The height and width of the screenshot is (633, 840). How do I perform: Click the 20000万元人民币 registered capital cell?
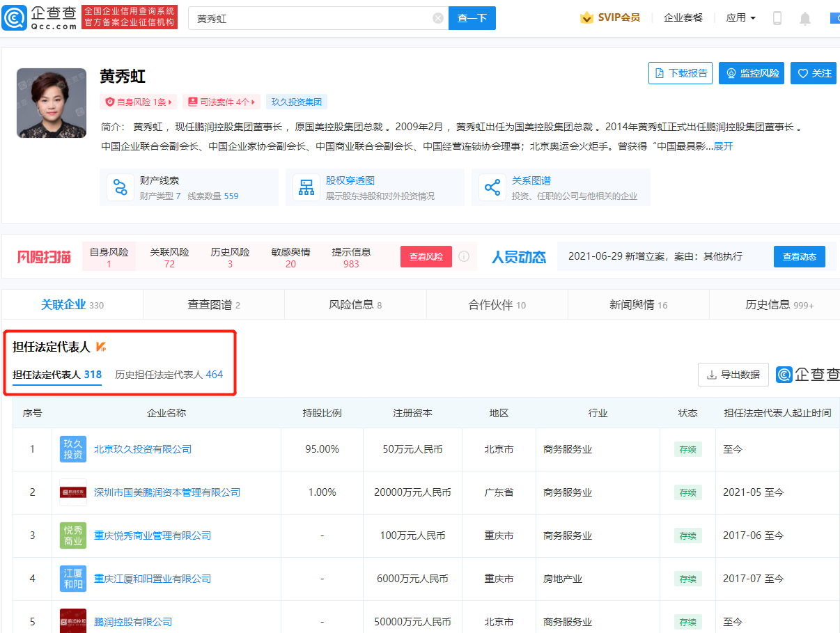[x=412, y=492]
